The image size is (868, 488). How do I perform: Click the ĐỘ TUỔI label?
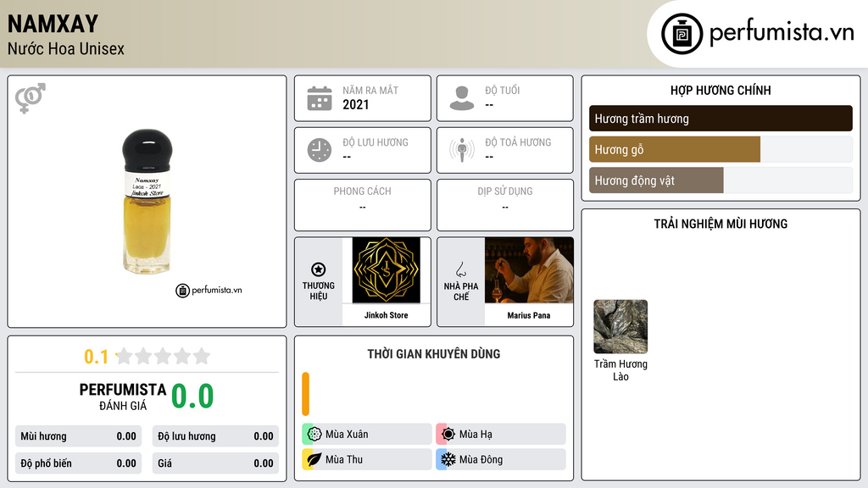(503, 90)
